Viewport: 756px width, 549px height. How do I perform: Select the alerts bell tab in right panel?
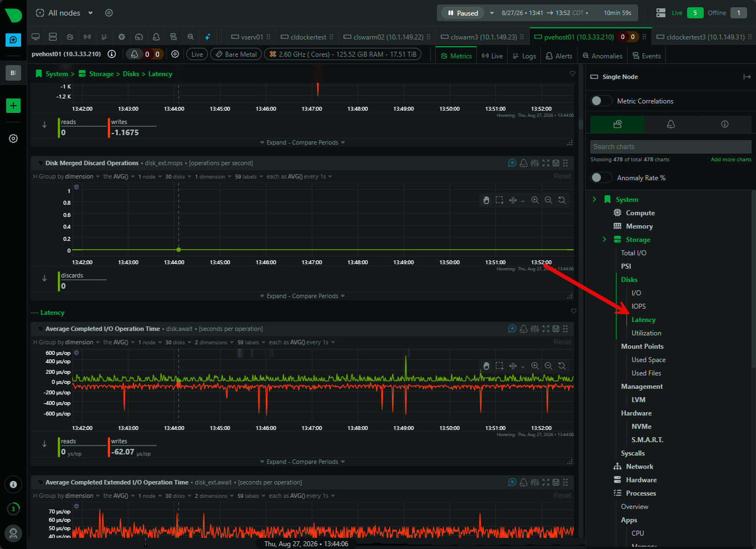[671, 124]
